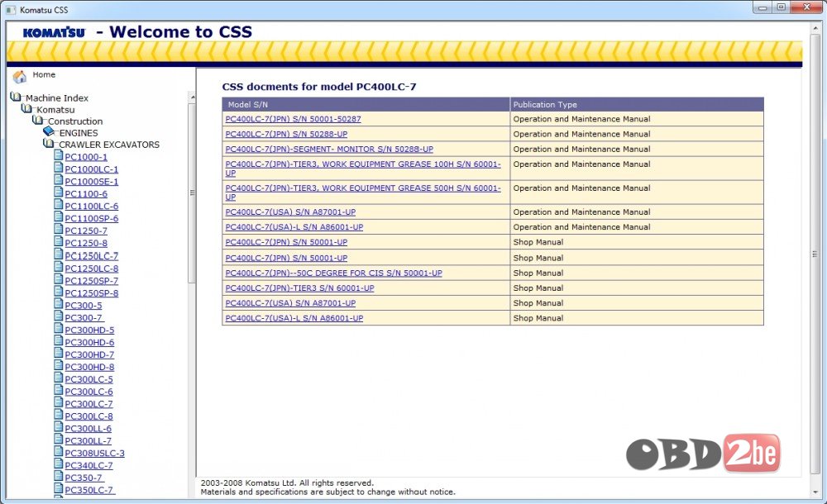The width and height of the screenshot is (827, 504).
Task: Open the PC308USLC-3 model link
Action: 94,454
